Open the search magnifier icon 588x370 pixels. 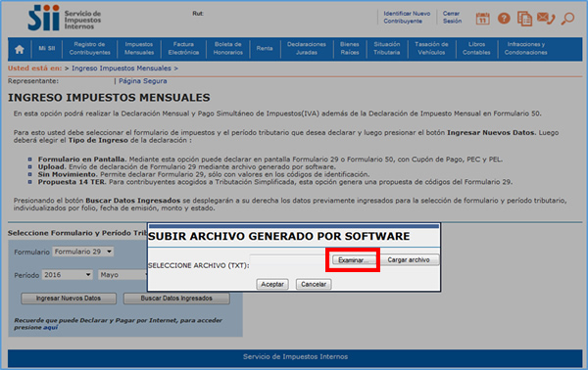point(567,19)
